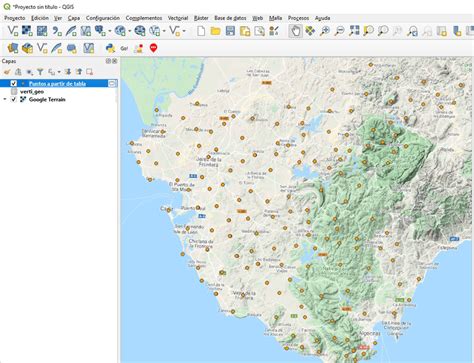
Task: Select the verti_geo table layer
Action: (x=32, y=91)
